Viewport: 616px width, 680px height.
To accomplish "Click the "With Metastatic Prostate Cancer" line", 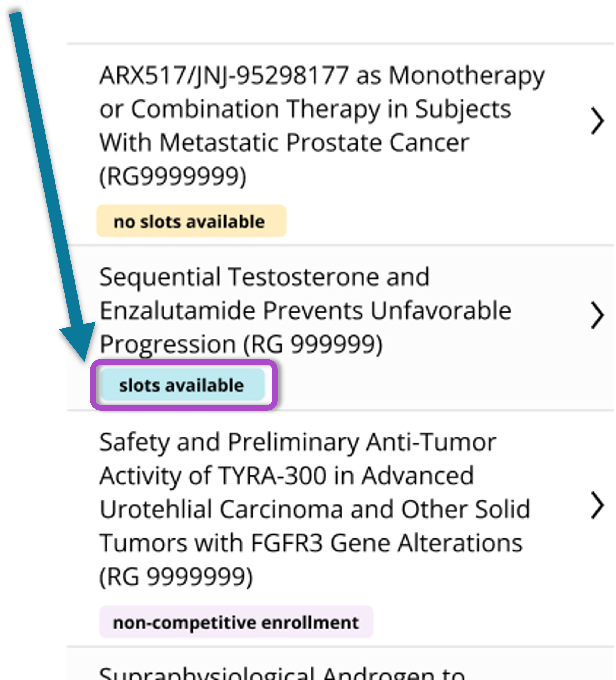I will [x=284, y=143].
